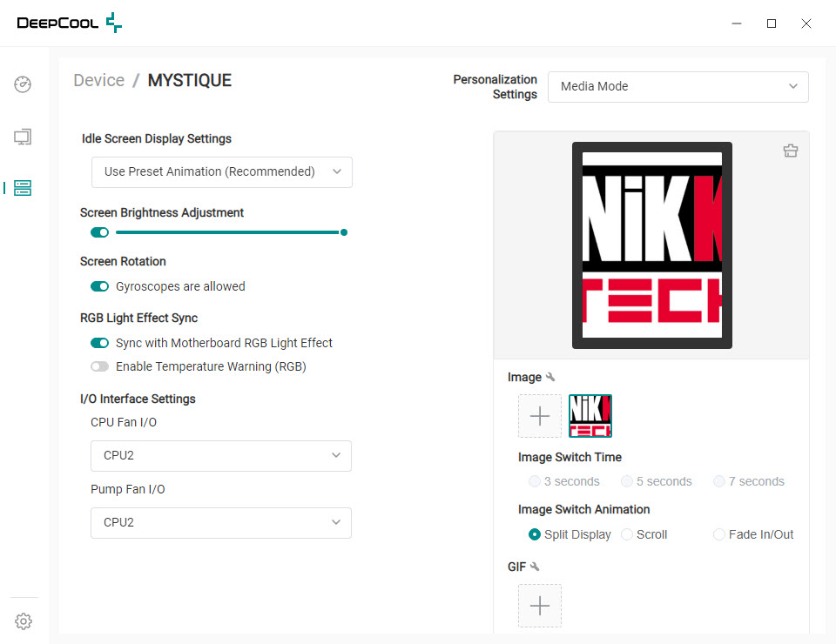Open settings gear in sidebar

(x=23, y=621)
